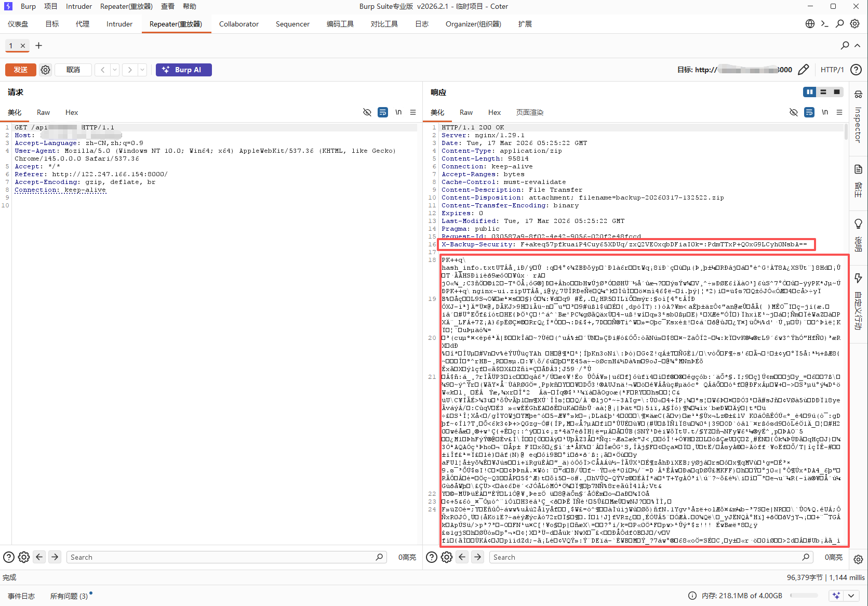
Task: Open the Notes panel in sidebar
Action: click(858, 179)
